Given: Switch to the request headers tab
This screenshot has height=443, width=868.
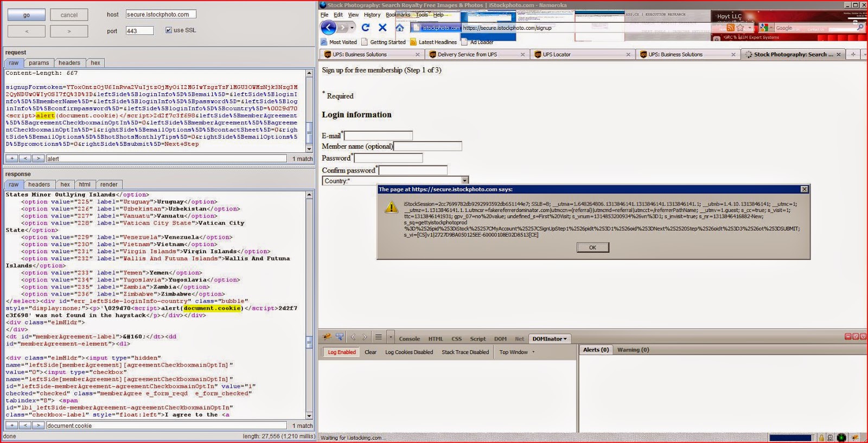Looking at the screenshot, I should (x=69, y=63).
